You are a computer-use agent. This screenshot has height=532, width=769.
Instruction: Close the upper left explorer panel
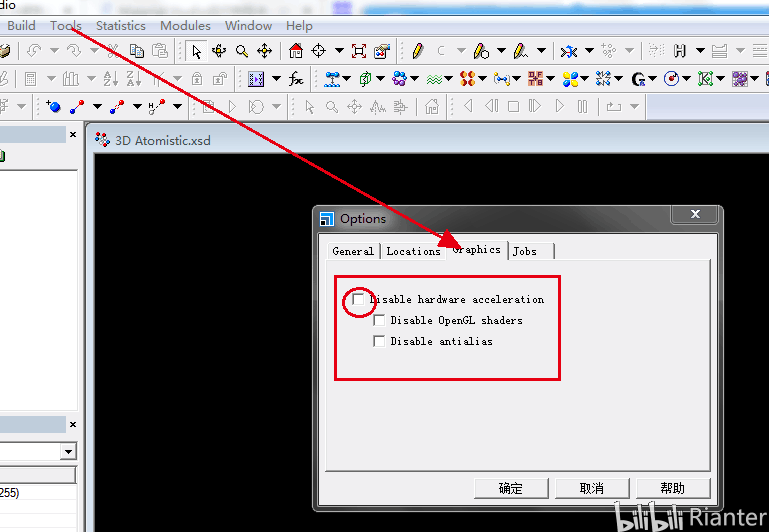73,134
